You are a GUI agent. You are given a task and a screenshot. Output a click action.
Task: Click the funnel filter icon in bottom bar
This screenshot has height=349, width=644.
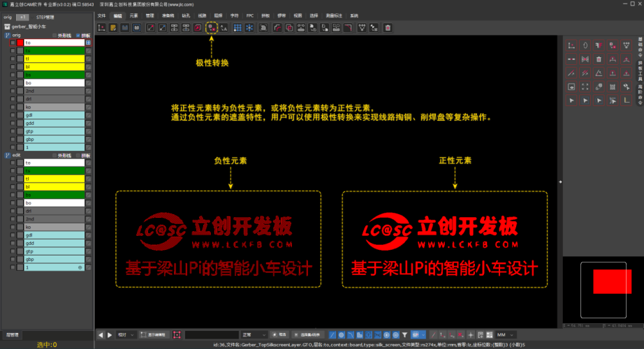(x=404, y=334)
